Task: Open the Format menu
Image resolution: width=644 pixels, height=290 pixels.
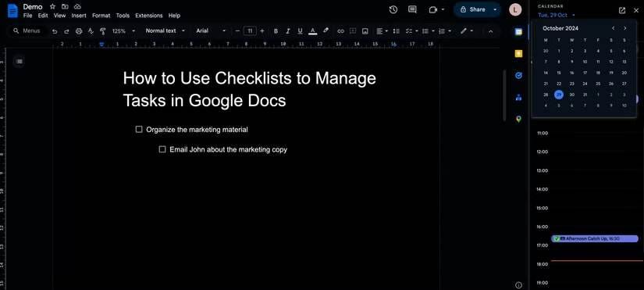Action: (x=101, y=16)
